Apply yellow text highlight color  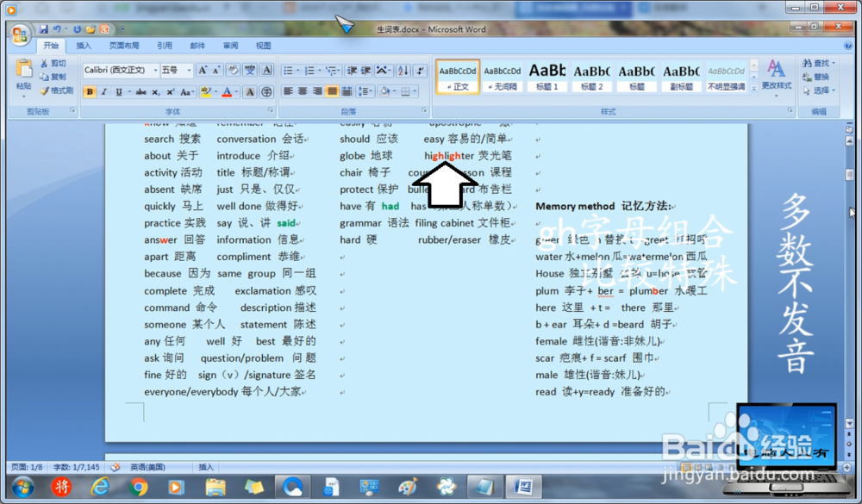click(x=206, y=92)
